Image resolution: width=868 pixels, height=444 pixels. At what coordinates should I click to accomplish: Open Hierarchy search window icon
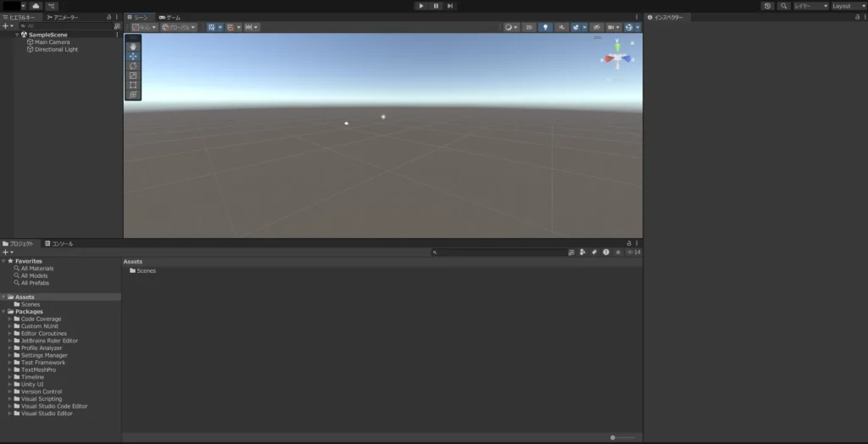[x=117, y=26]
